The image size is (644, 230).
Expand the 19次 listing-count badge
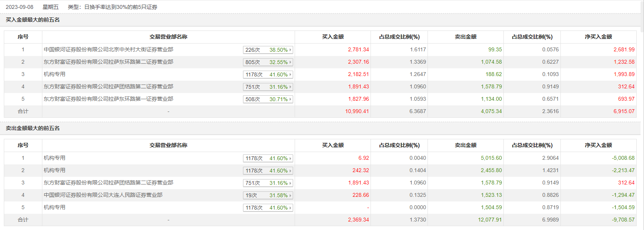(251, 195)
